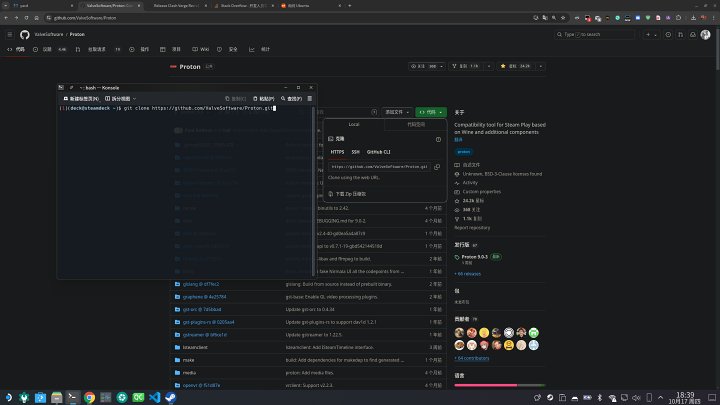Click the clone URL text field
Screen dimensions: 720x405
(x=380, y=167)
